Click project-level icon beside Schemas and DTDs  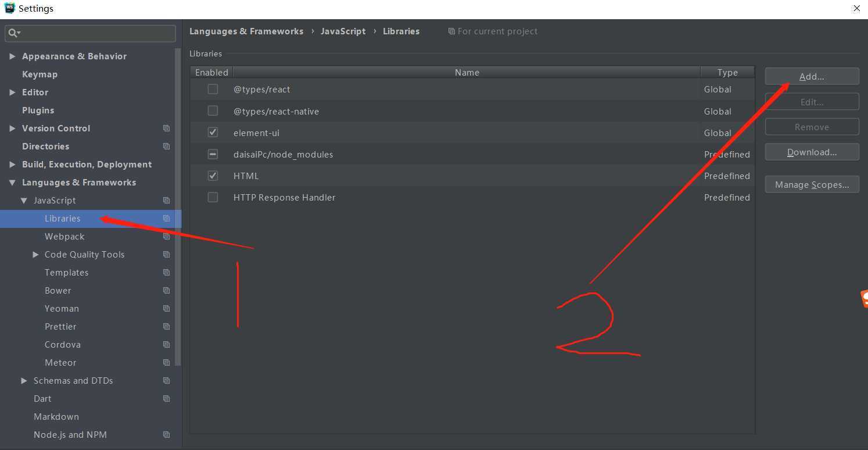click(167, 381)
